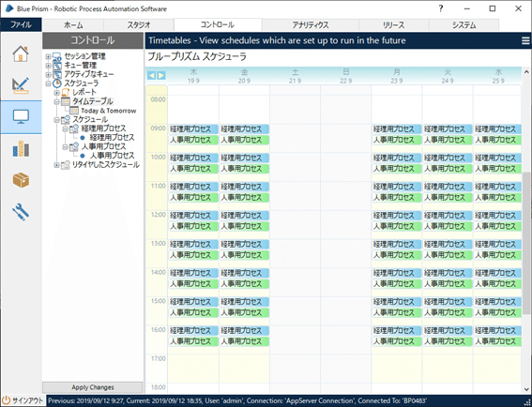Click the スケジューラ clock icon in tree
This screenshot has width=532, height=407.
pos(56,83)
